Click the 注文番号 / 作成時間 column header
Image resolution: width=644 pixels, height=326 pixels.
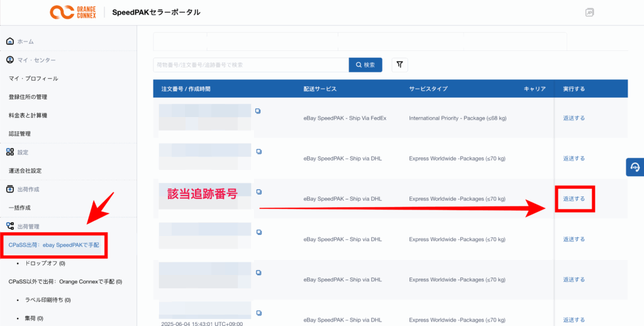click(186, 89)
